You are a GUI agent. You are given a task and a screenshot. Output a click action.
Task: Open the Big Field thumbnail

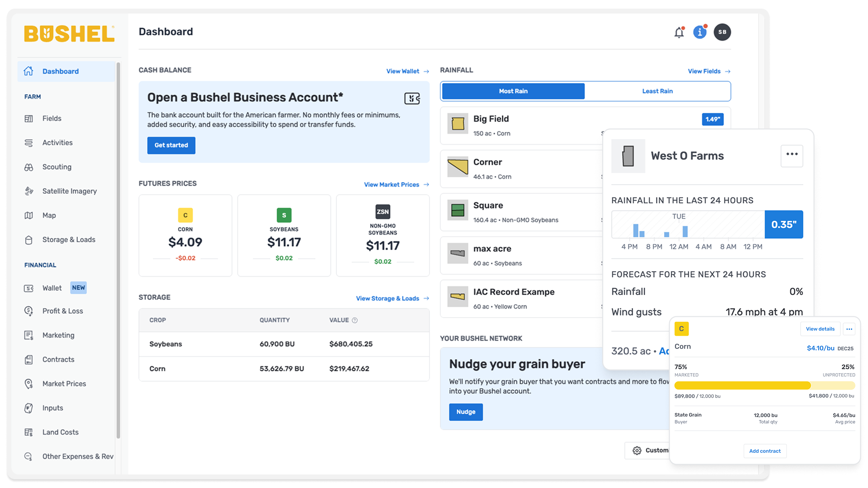458,123
